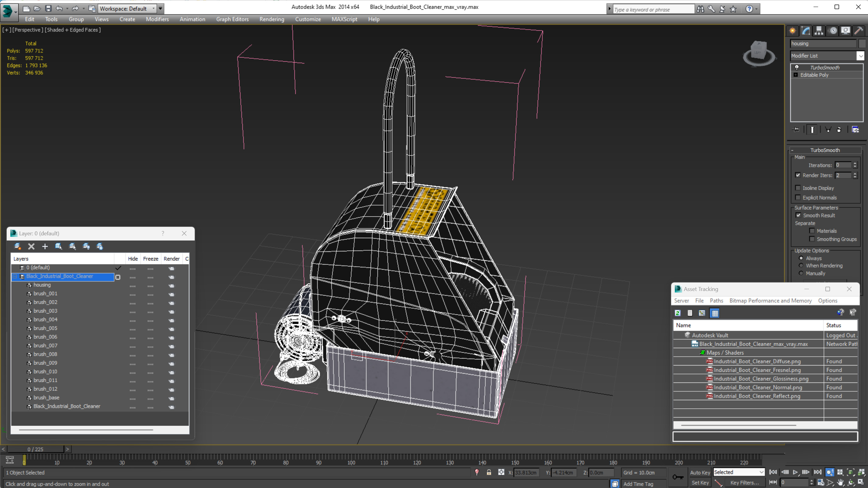The height and width of the screenshot is (488, 868).
Task: Select Always update option
Action: 801,258
